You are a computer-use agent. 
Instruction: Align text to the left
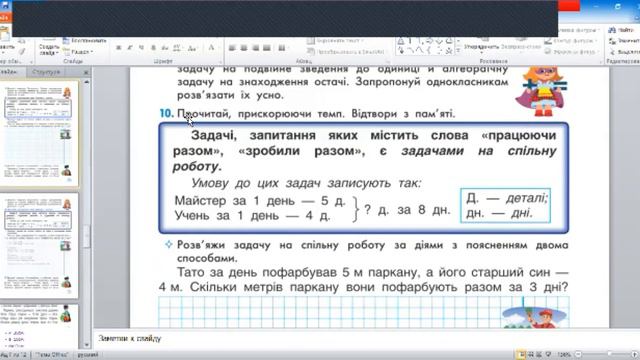(232, 48)
